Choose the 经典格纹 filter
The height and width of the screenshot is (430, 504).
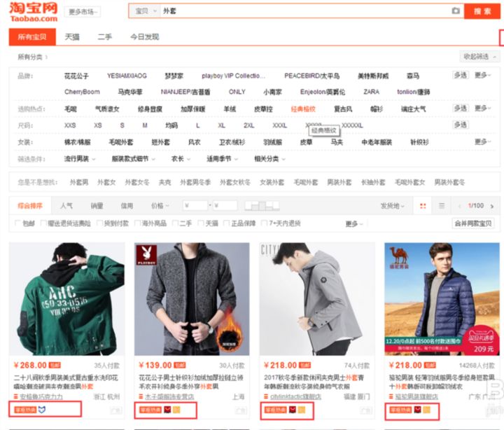tap(303, 109)
